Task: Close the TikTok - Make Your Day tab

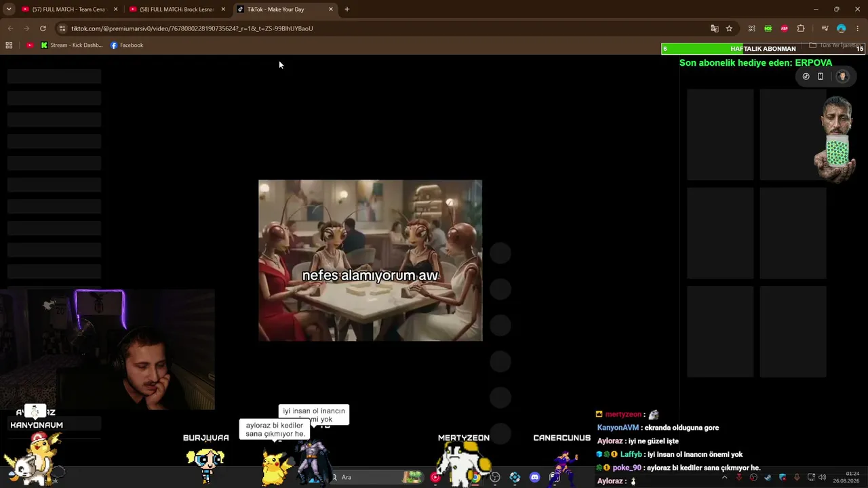Action: (x=331, y=9)
